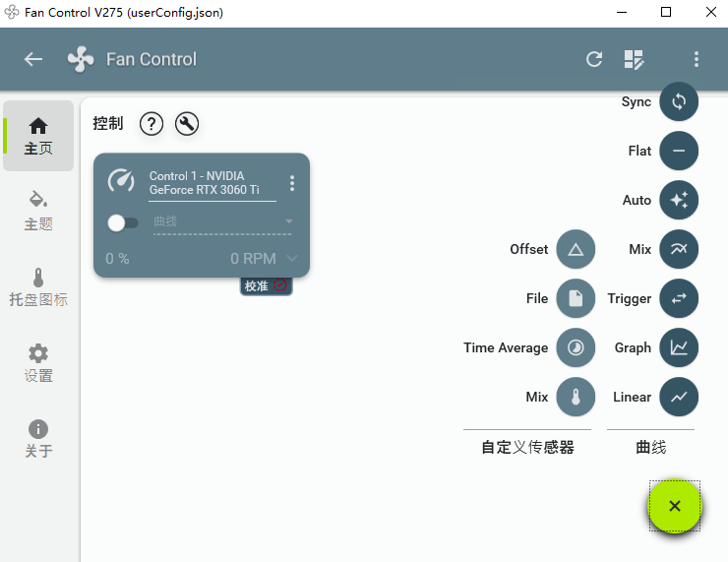Viewport: 728px width, 562px height.
Task: Open the 主页 home tab
Action: 38,136
